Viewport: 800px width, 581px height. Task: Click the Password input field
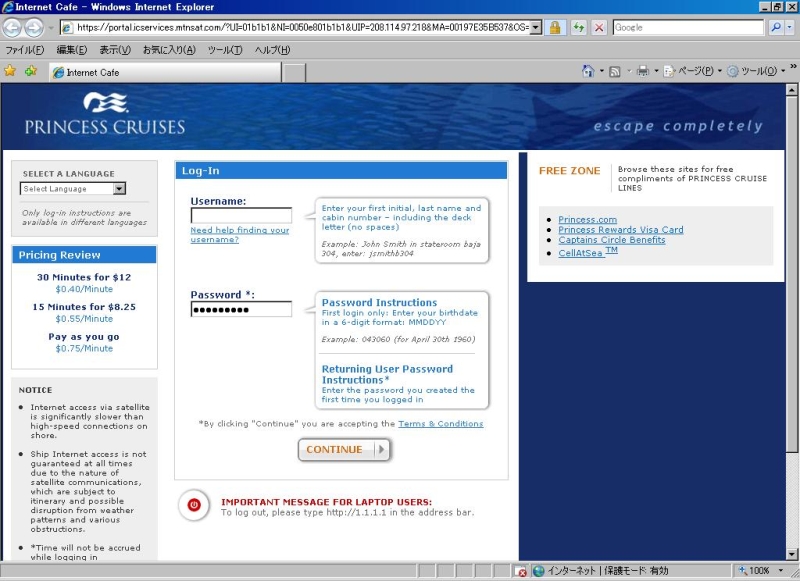tap(241, 309)
